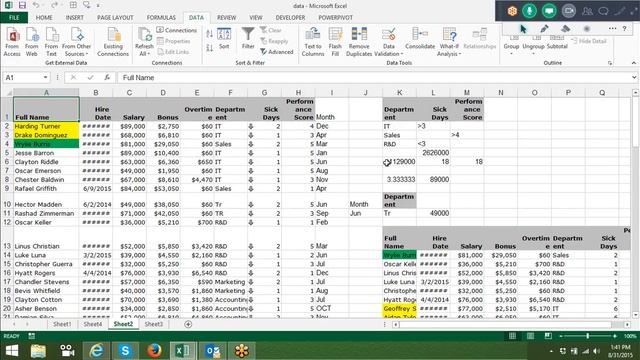The height and width of the screenshot is (360, 640).
Task: Select the Sheet1 tab
Action: [62, 324]
